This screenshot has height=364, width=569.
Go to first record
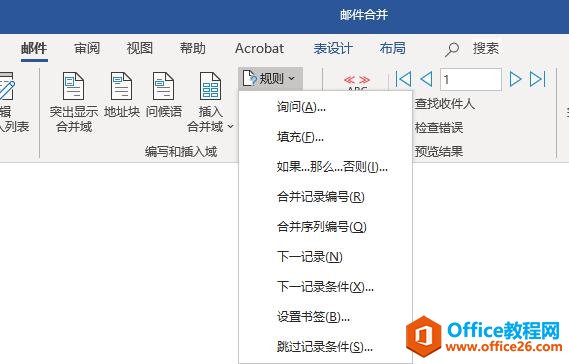click(x=403, y=79)
